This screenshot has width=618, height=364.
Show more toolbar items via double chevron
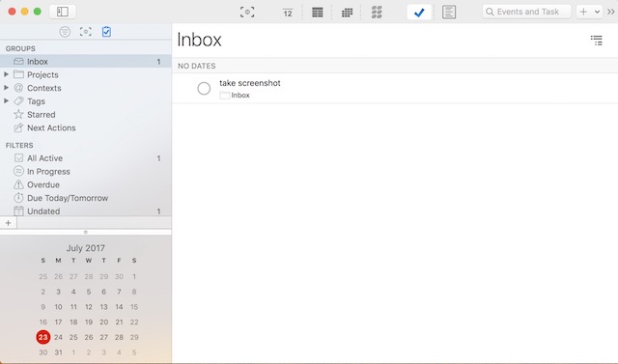(x=610, y=12)
